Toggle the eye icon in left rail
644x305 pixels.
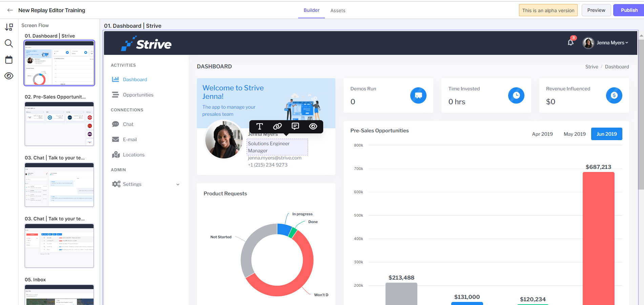point(9,76)
